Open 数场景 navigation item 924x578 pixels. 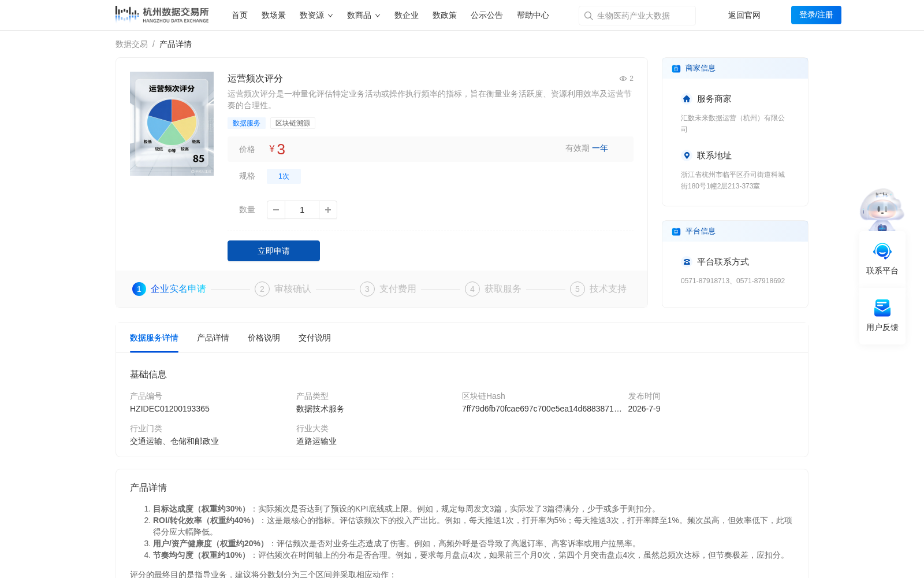coord(274,15)
